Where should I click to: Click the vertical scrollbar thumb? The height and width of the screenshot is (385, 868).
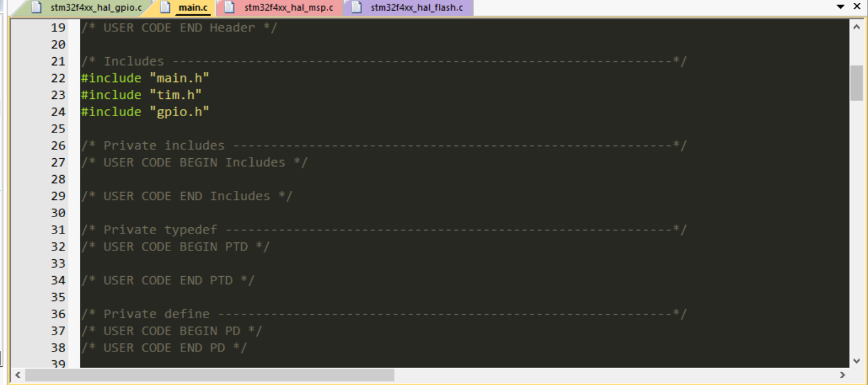click(x=856, y=83)
